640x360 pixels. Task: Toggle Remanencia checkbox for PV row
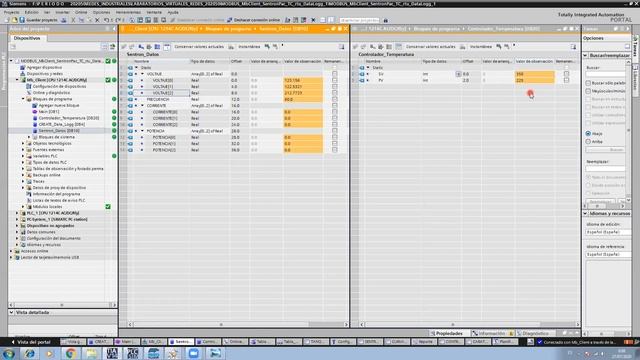pos(566,80)
